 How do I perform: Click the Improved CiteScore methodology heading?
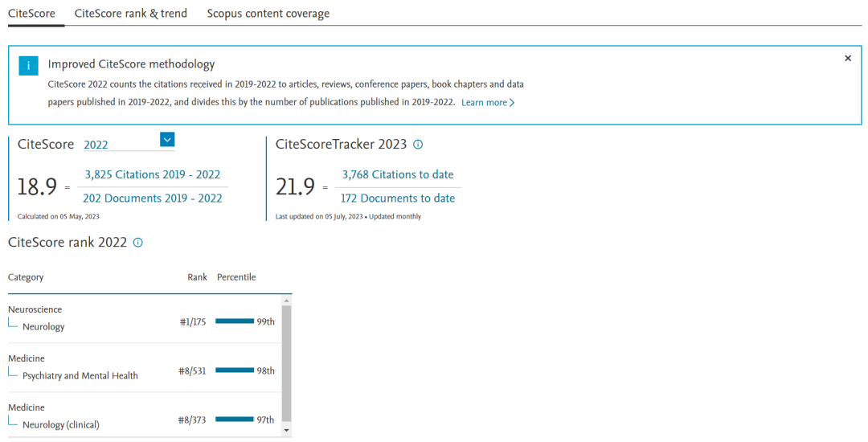point(131,64)
